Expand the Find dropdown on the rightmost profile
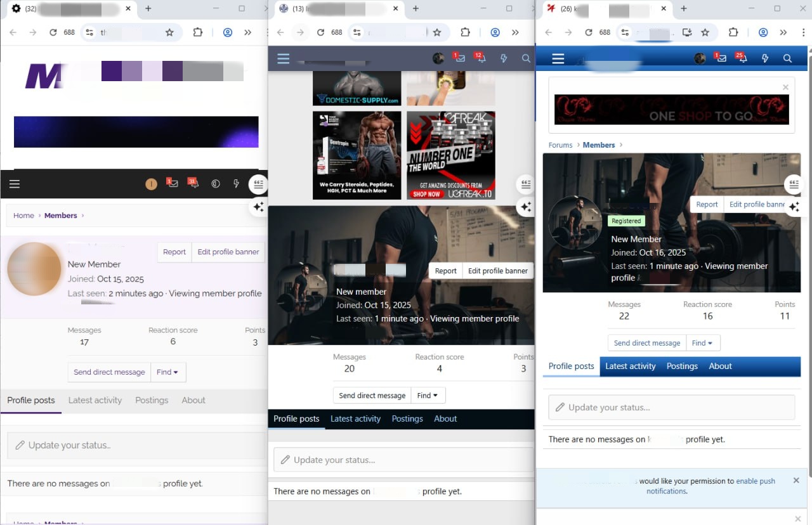Image resolution: width=812 pixels, height=525 pixels. 703,342
